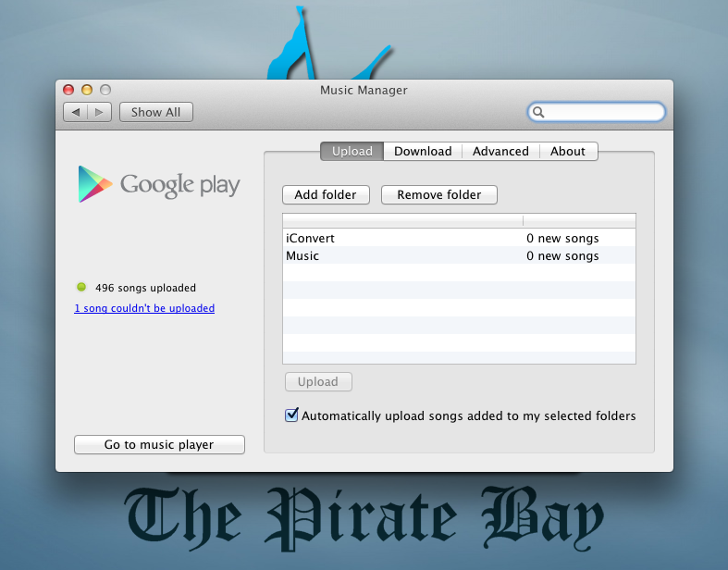Click the folder name column header
Image resolution: width=728 pixels, height=570 pixels.
coord(402,220)
